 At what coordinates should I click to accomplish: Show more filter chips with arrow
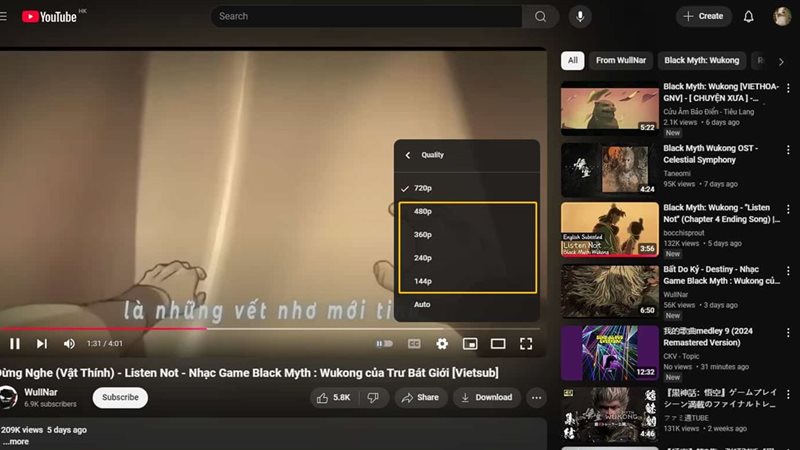pos(781,62)
